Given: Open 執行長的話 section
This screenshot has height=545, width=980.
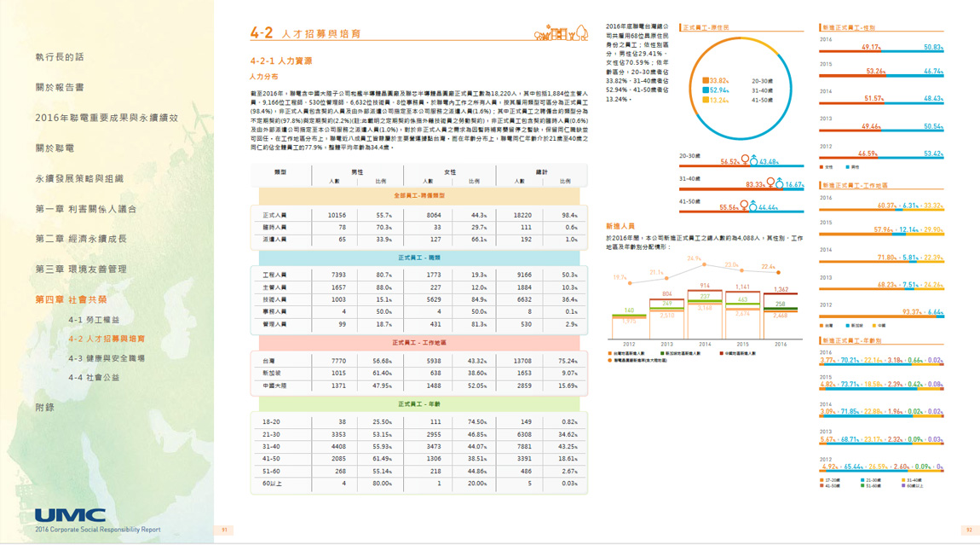Looking at the screenshot, I should click(60, 57).
